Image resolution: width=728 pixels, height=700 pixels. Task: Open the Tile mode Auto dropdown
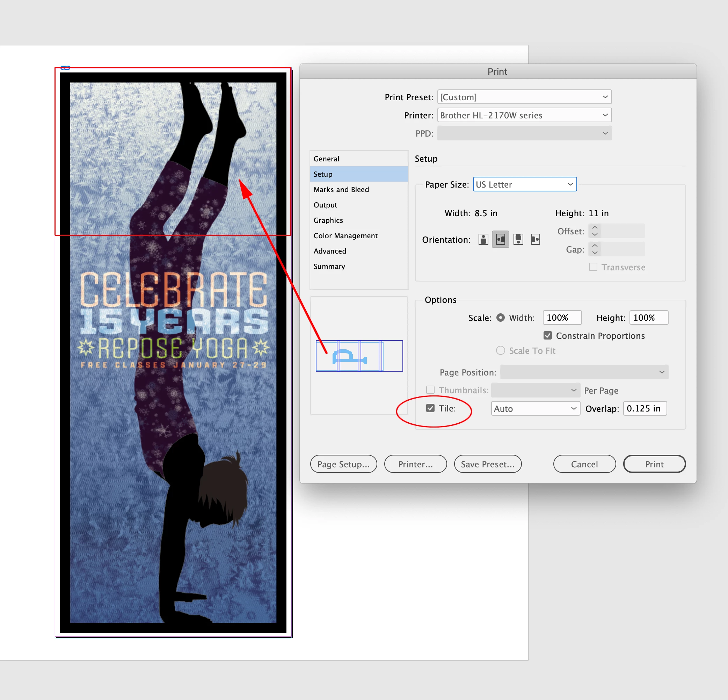535,408
